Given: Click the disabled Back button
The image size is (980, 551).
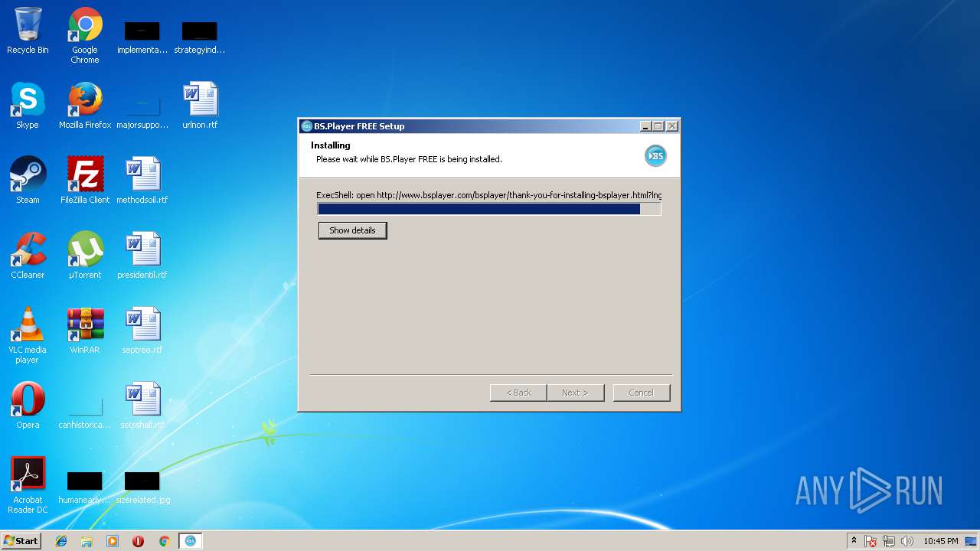Looking at the screenshot, I should (518, 393).
